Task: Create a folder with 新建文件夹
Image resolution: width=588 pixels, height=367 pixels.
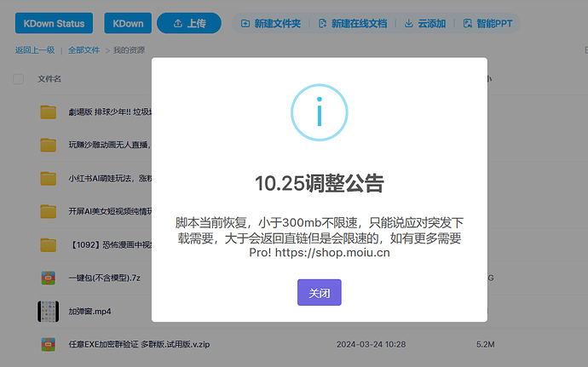Action: coord(270,24)
